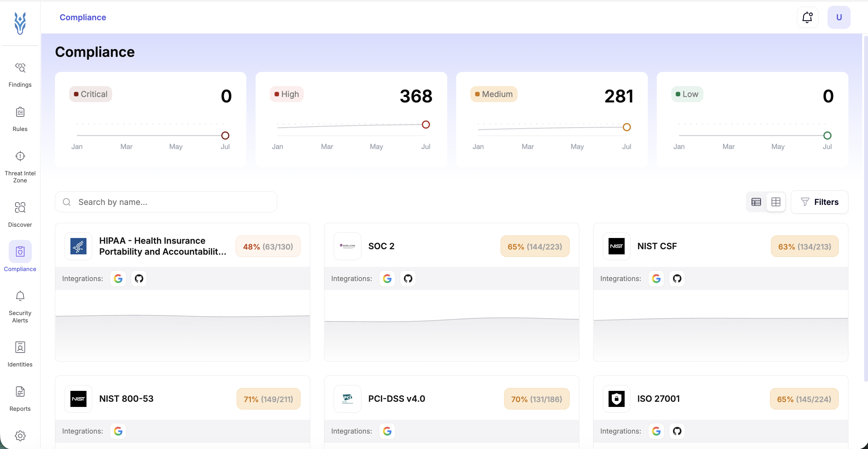The width and height of the screenshot is (868, 449).
Task: Select the Compliance sidebar item
Action: click(20, 257)
